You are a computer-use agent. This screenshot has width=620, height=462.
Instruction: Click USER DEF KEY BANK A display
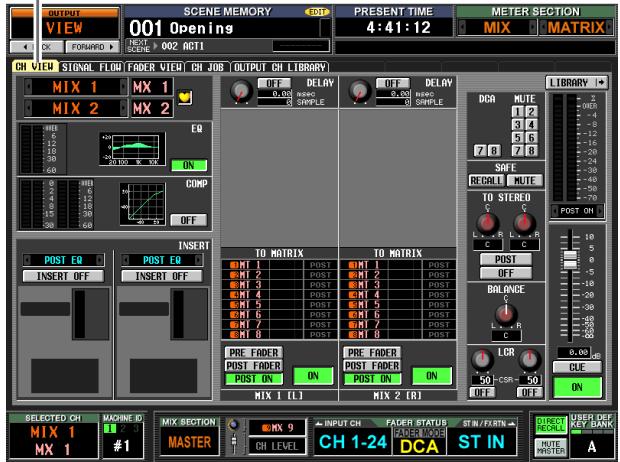click(592, 446)
